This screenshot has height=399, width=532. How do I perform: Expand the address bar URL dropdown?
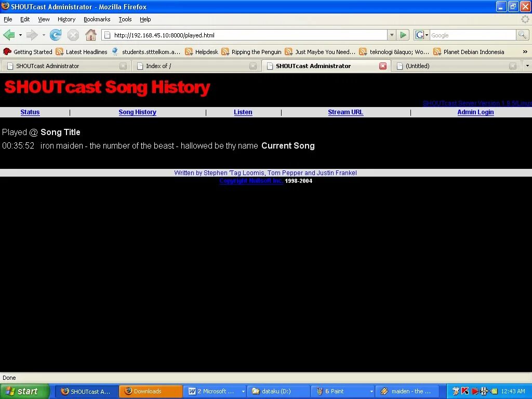[x=392, y=35]
